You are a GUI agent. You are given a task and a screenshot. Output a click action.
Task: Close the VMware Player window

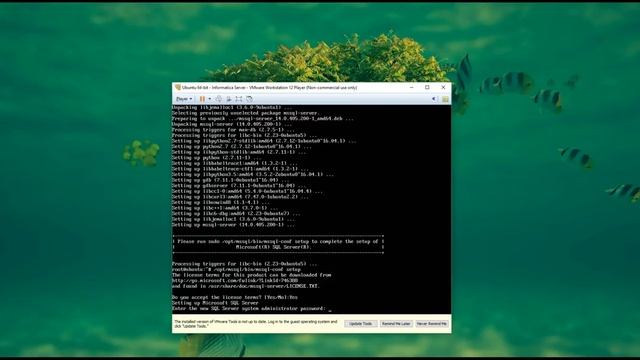point(443,87)
